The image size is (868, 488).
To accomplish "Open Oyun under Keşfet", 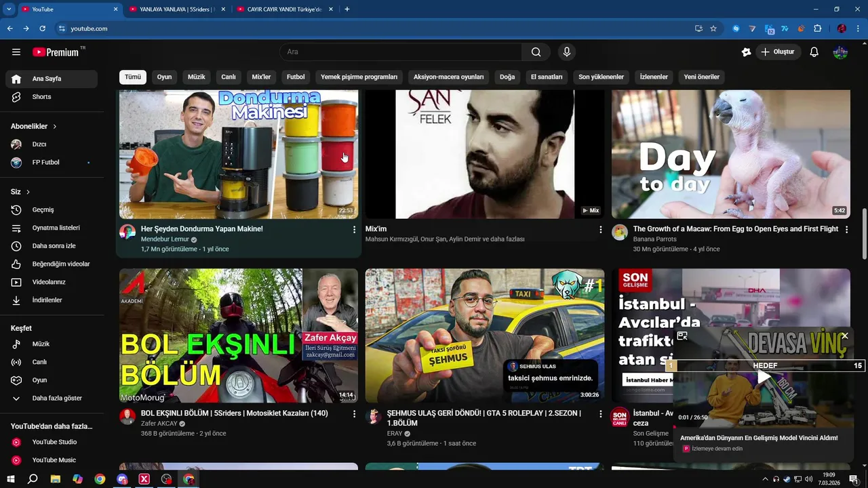I will pos(52,380).
